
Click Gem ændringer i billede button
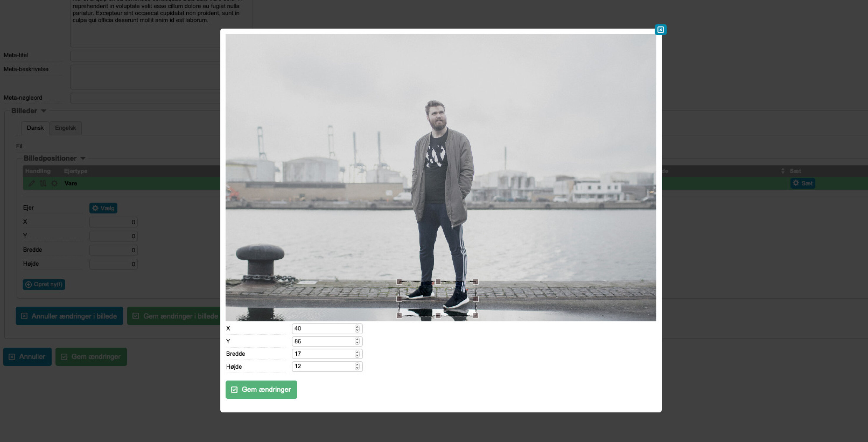(174, 316)
